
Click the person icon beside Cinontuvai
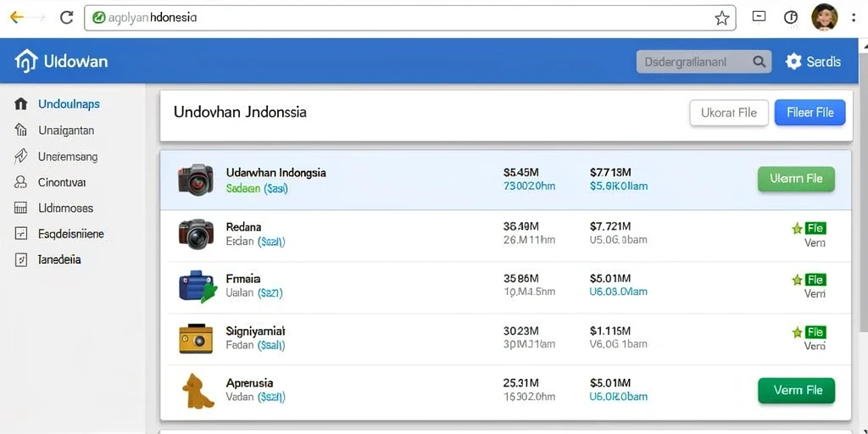[20, 182]
